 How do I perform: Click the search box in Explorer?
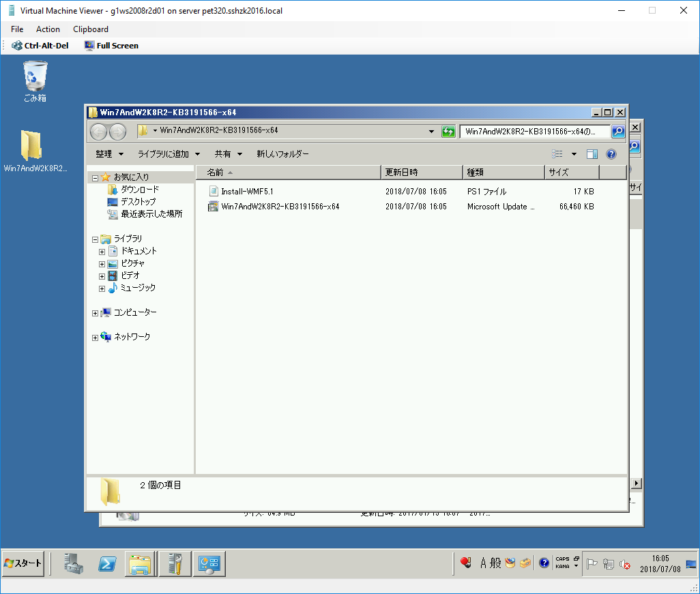[534, 131]
